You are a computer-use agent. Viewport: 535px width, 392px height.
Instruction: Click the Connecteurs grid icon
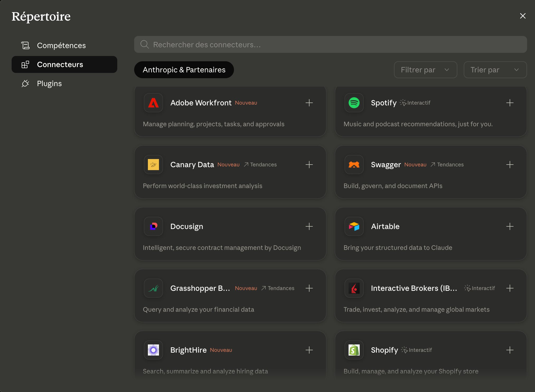[25, 64]
